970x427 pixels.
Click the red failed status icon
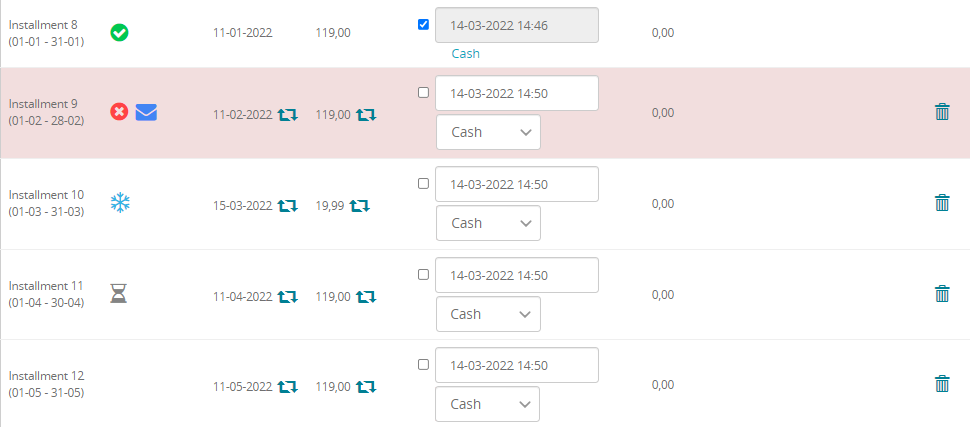tap(119, 112)
